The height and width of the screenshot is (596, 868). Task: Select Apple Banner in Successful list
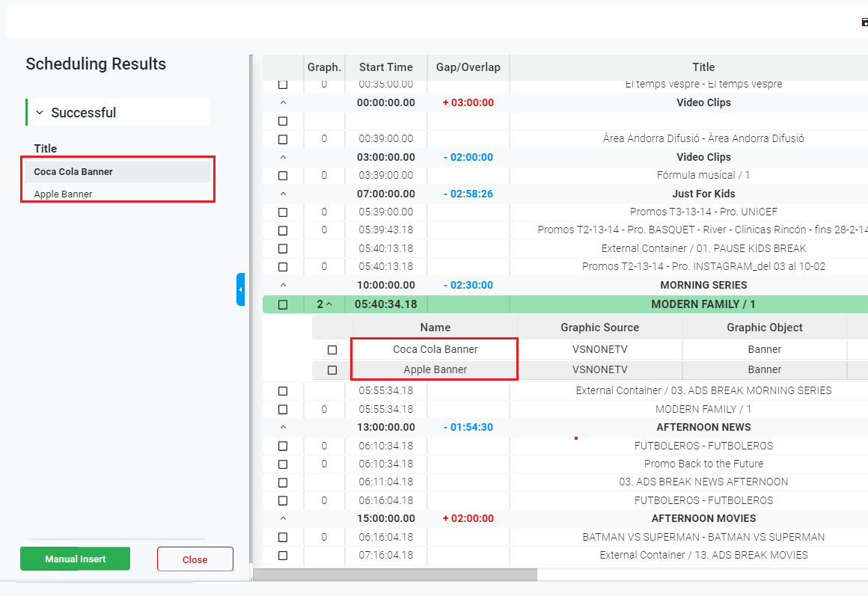pos(63,194)
